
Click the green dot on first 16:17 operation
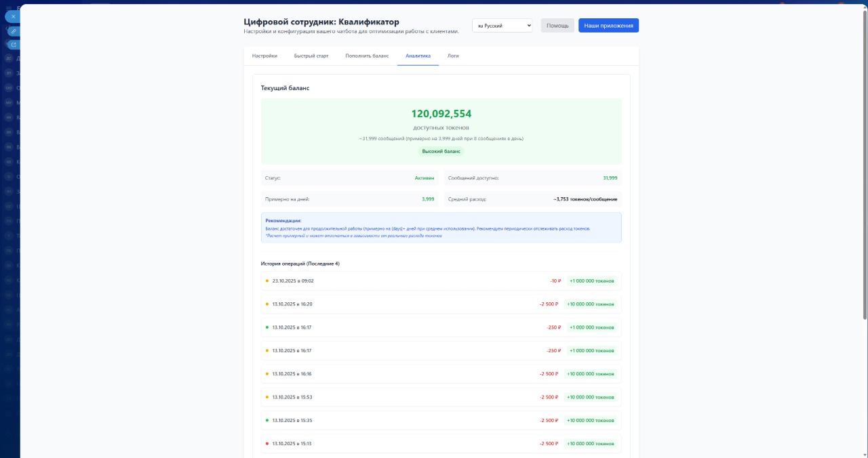(x=267, y=327)
